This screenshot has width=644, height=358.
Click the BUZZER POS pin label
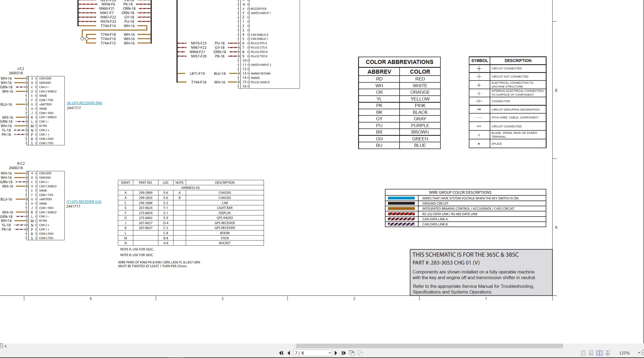tap(259, 9)
